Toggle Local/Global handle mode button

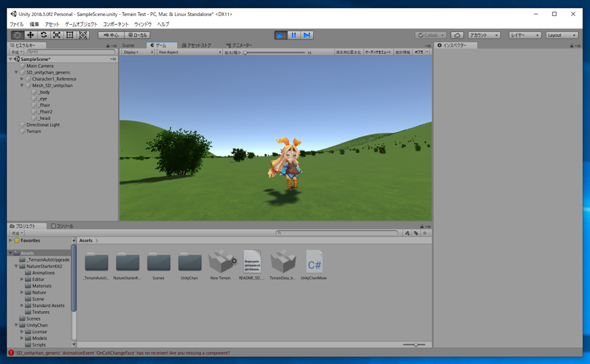(137, 35)
